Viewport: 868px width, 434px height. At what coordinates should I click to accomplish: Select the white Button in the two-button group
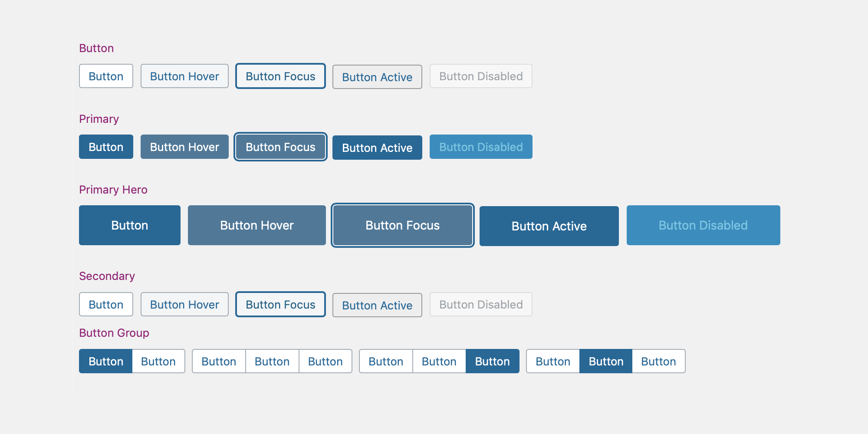point(158,362)
